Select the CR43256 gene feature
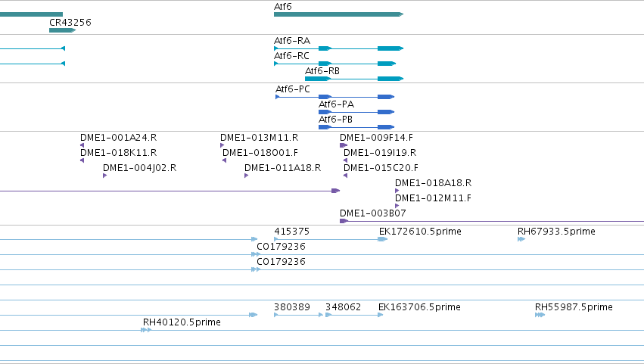Viewport: 644px width, 364px height. coord(62,30)
